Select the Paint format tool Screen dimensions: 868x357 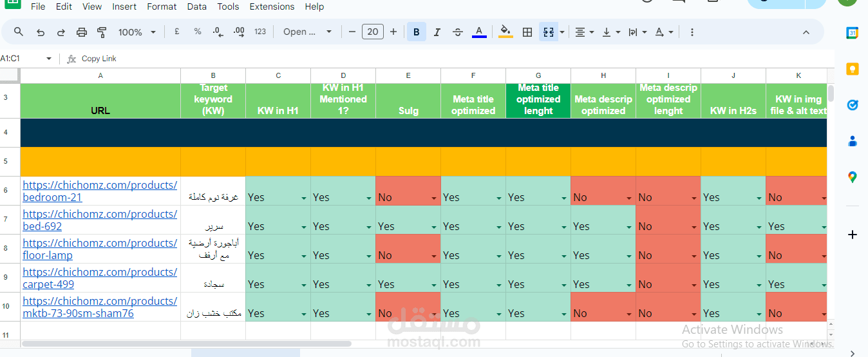click(102, 32)
